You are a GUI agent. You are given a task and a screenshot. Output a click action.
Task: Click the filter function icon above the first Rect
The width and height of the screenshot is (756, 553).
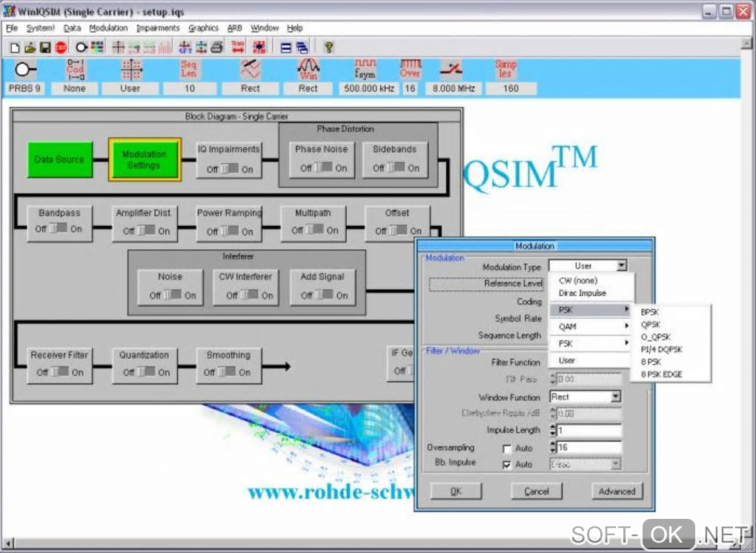coord(251,70)
